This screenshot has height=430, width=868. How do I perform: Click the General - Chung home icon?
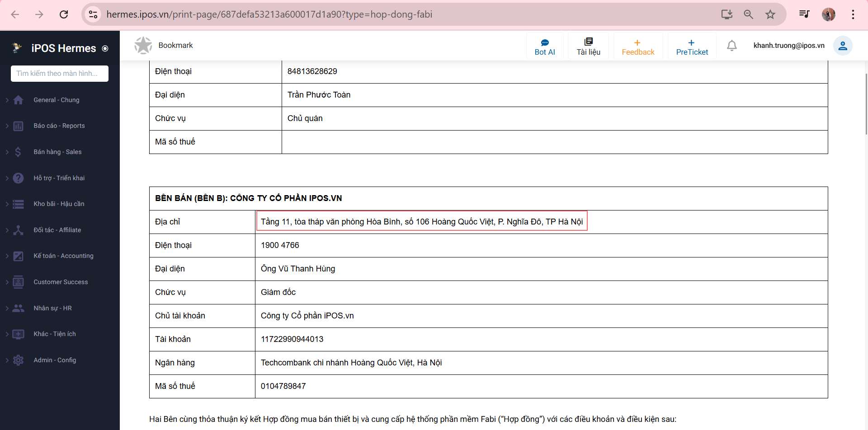[x=19, y=100]
